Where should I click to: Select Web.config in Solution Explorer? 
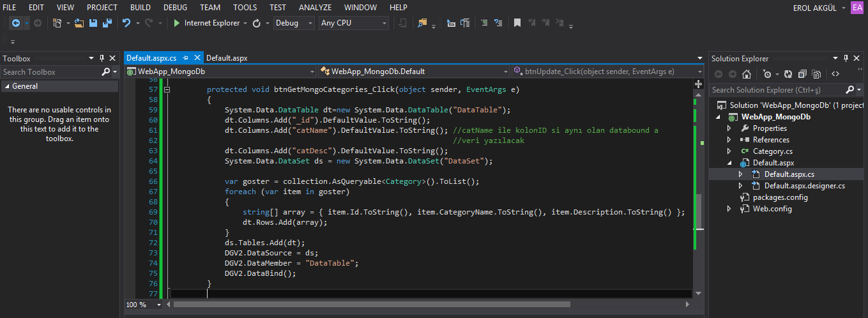point(772,209)
